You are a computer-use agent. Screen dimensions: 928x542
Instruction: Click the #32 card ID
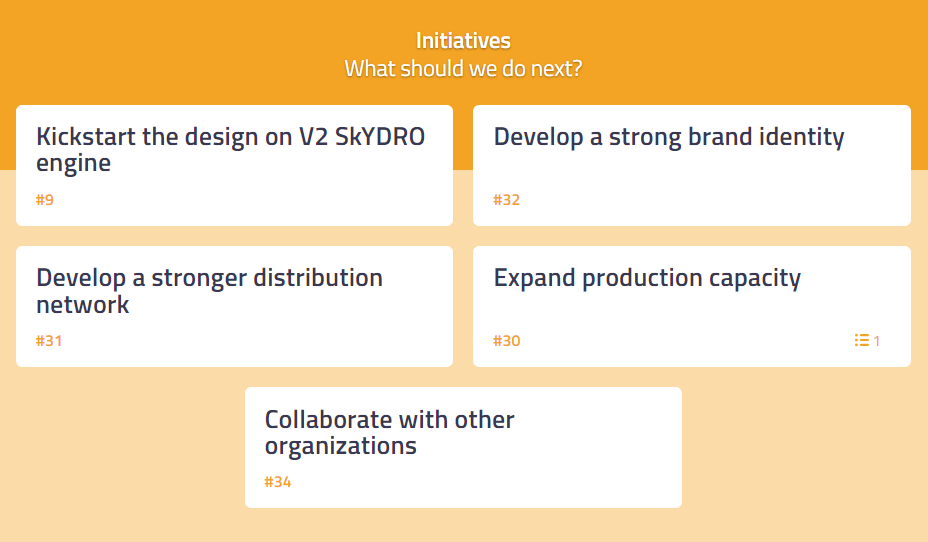click(507, 199)
